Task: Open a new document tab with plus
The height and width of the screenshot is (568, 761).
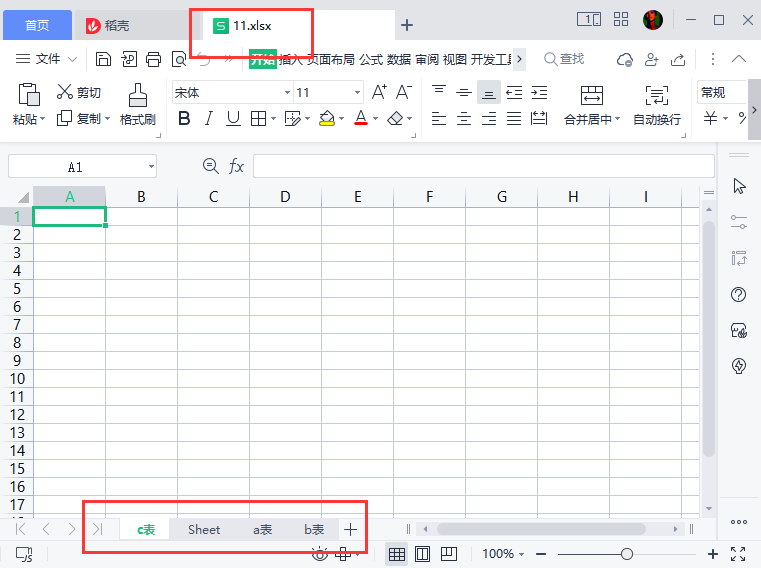Action: coord(407,25)
